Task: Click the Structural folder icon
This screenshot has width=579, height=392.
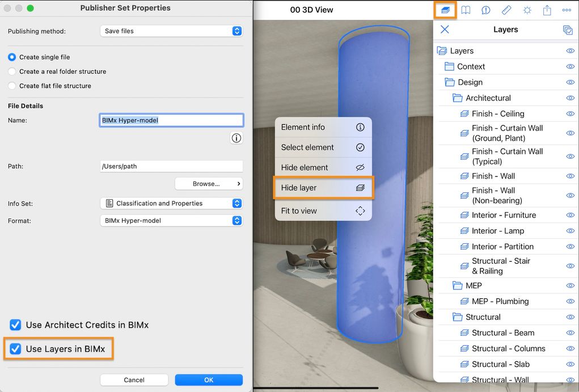Action: (x=457, y=317)
